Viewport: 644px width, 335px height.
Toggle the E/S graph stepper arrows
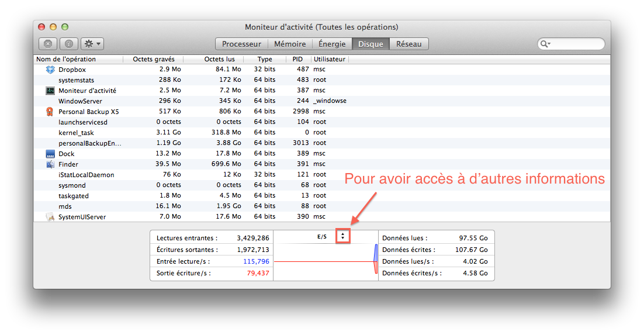click(x=342, y=237)
